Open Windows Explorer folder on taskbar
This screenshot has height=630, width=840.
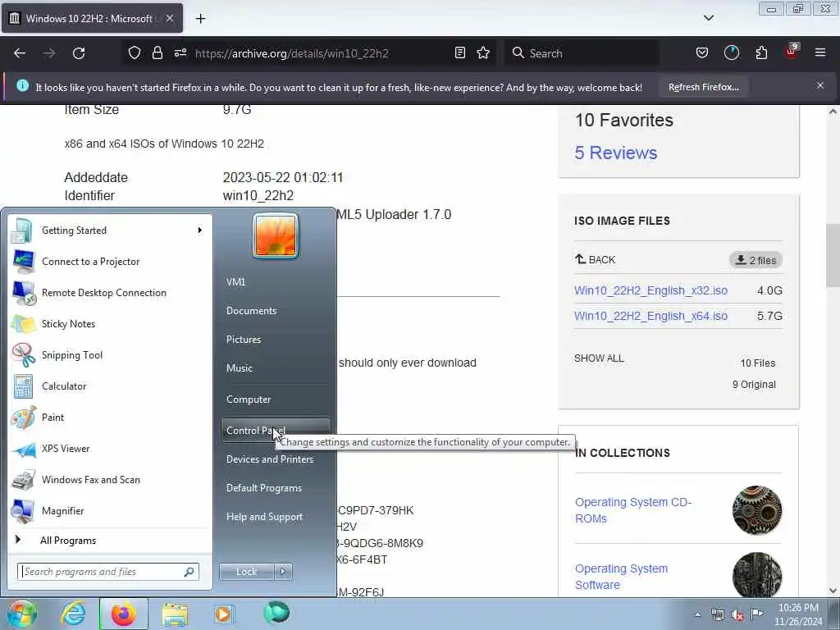click(x=175, y=614)
